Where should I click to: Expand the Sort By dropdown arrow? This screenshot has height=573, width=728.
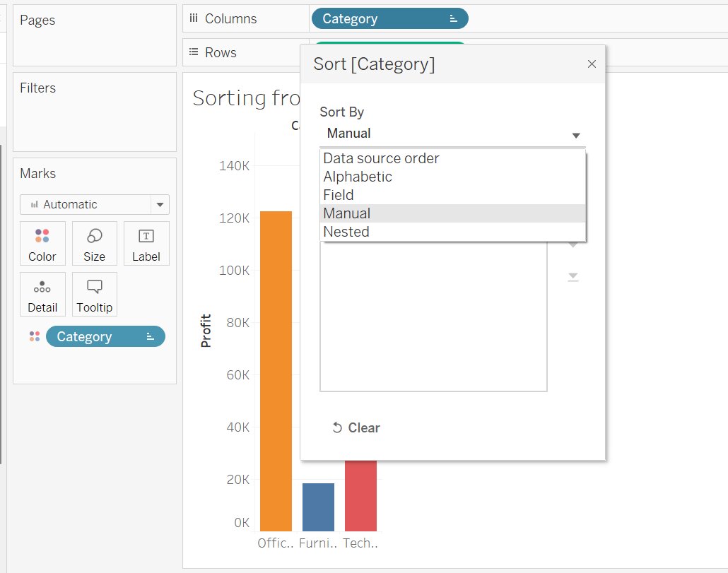pyautogui.click(x=576, y=135)
